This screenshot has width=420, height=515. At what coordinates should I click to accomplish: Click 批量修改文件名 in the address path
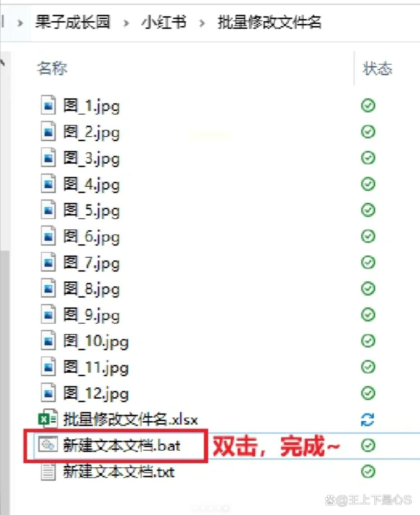coord(269,22)
